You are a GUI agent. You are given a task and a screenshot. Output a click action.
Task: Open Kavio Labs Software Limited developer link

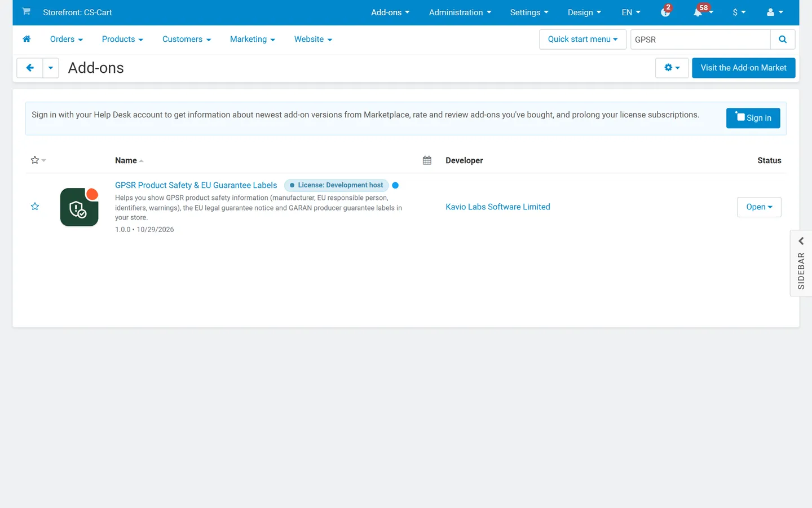[498, 207]
